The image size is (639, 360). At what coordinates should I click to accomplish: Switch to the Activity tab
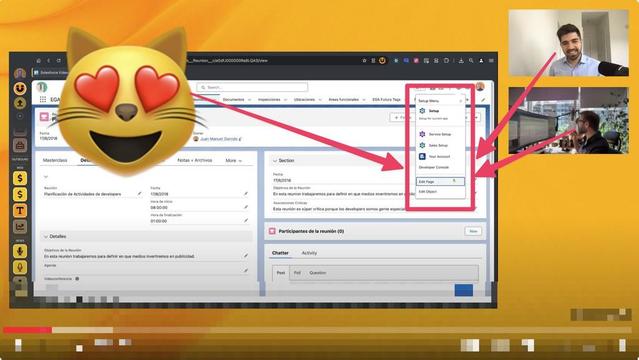309,253
